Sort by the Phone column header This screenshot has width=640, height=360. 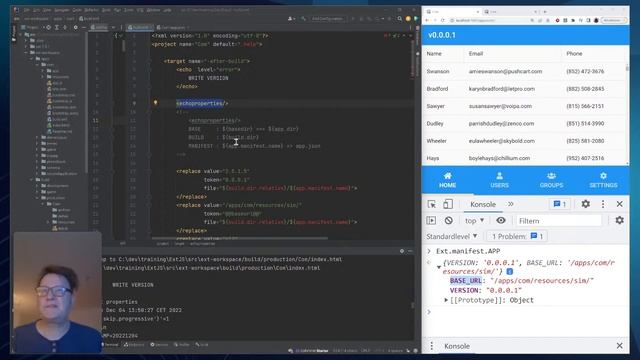[593, 54]
